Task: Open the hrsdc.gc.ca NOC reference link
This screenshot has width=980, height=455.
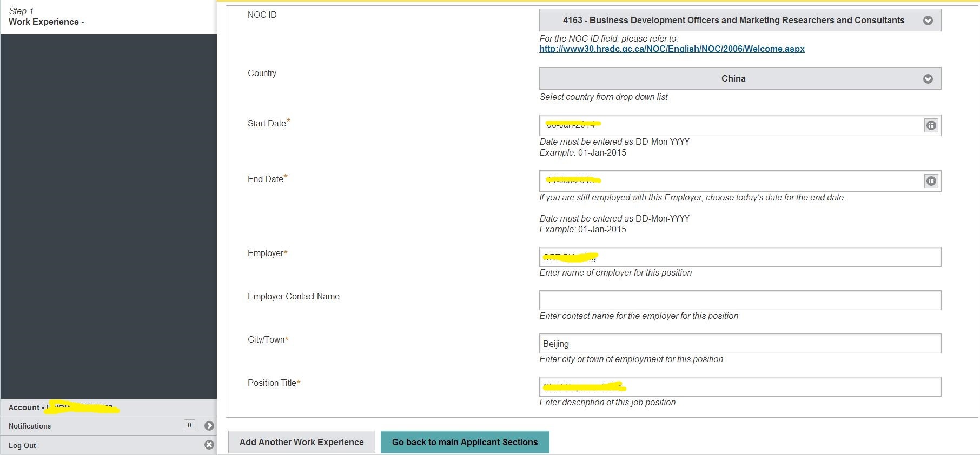Action: pos(672,49)
